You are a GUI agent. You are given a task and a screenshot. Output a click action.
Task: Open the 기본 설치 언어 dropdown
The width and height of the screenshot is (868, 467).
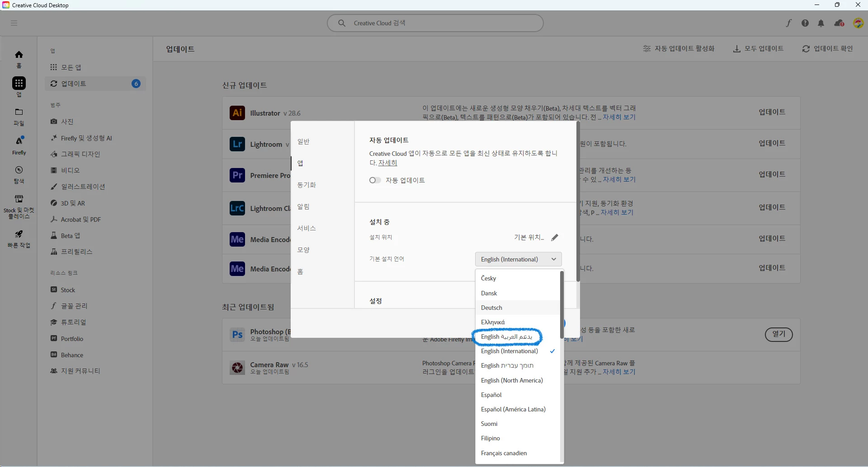[x=519, y=259]
